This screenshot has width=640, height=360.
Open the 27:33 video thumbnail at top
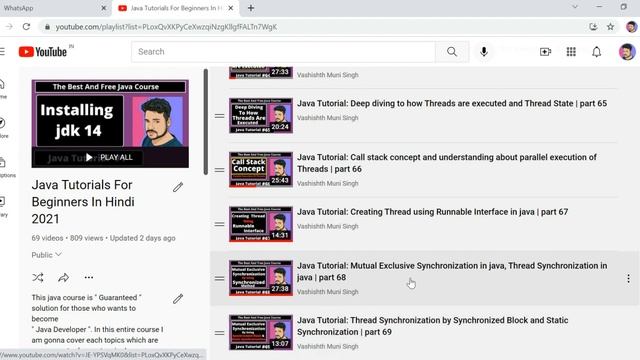(261, 72)
